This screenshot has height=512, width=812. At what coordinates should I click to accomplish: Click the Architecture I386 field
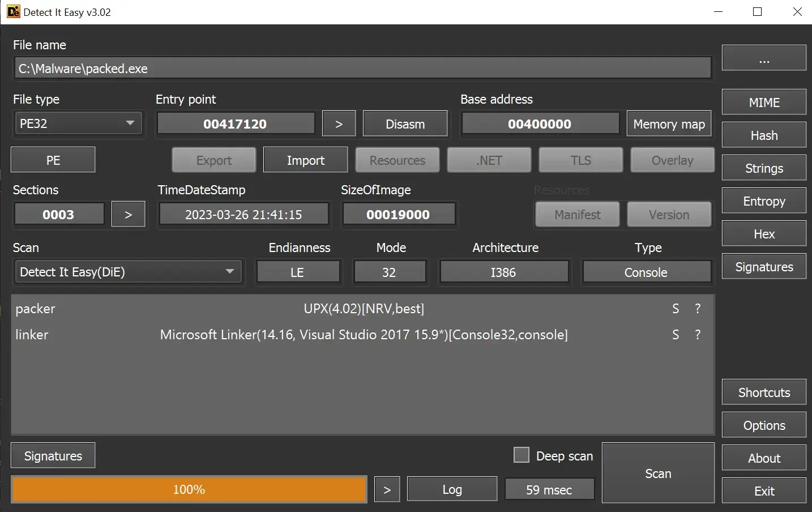tap(504, 272)
